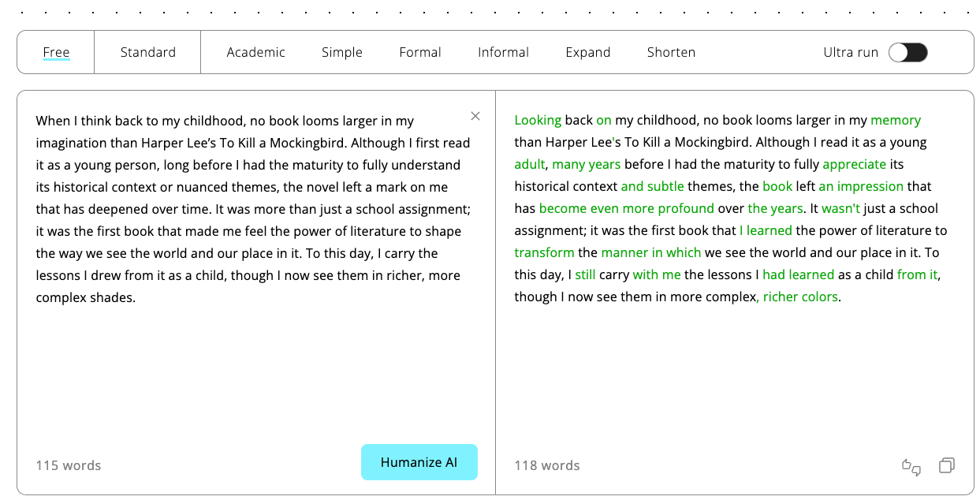Clear the input text with X icon
The height and width of the screenshot is (500, 980).
[x=475, y=116]
